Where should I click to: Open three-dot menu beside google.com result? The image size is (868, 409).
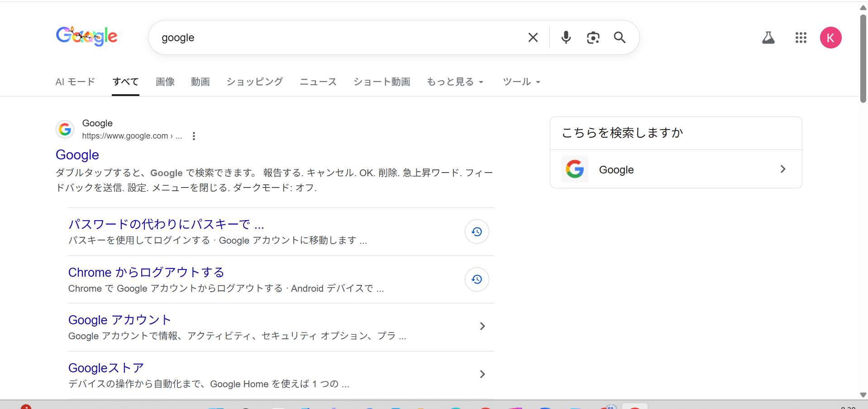click(194, 136)
